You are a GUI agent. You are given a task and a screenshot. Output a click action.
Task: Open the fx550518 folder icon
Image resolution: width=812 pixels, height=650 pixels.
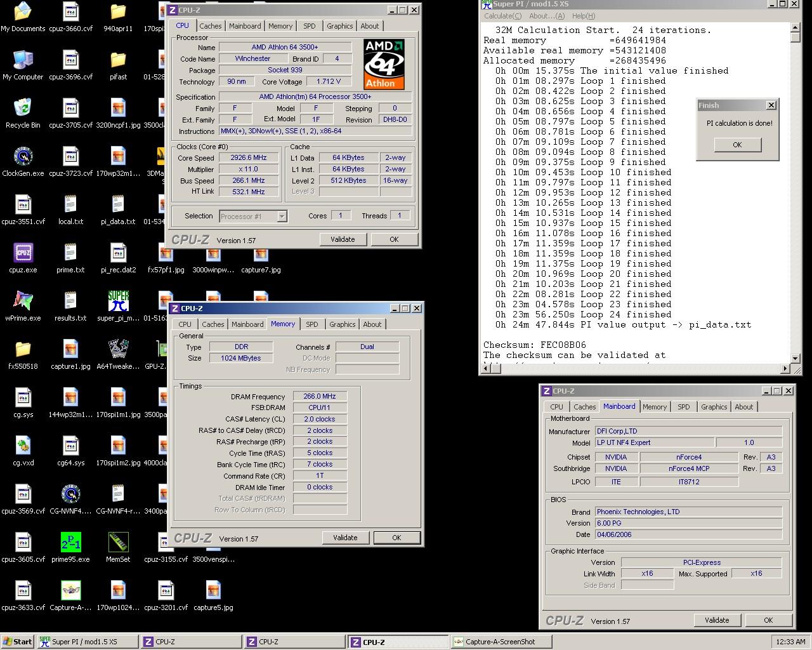pyautogui.click(x=23, y=355)
